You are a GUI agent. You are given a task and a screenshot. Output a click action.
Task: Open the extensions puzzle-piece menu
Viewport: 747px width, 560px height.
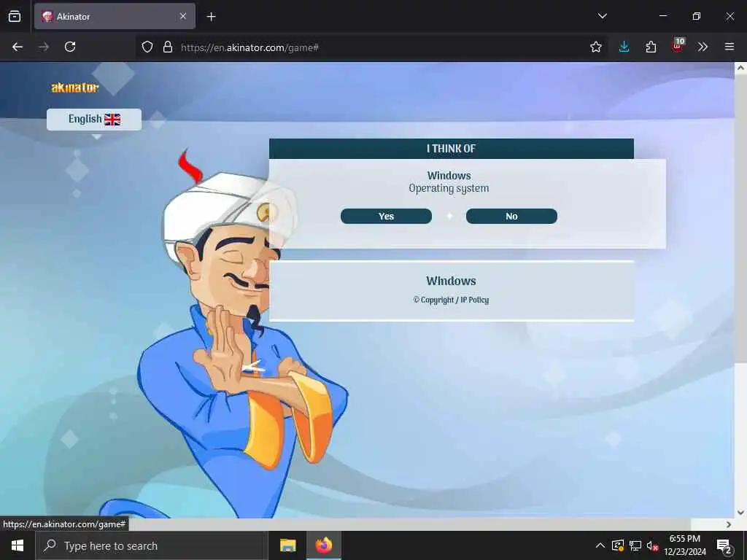point(651,47)
